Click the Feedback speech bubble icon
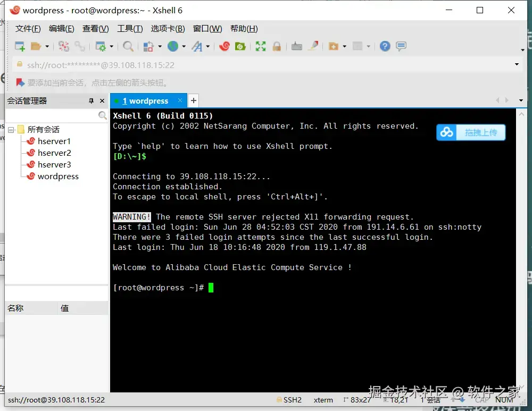The height and width of the screenshot is (411, 532). 401,46
